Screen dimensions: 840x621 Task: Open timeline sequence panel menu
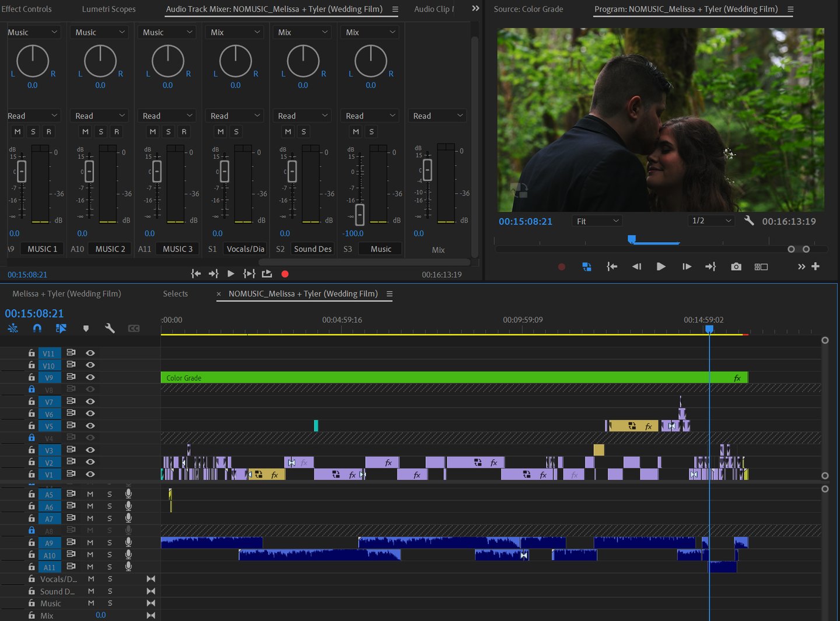pyautogui.click(x=390, y=294)
